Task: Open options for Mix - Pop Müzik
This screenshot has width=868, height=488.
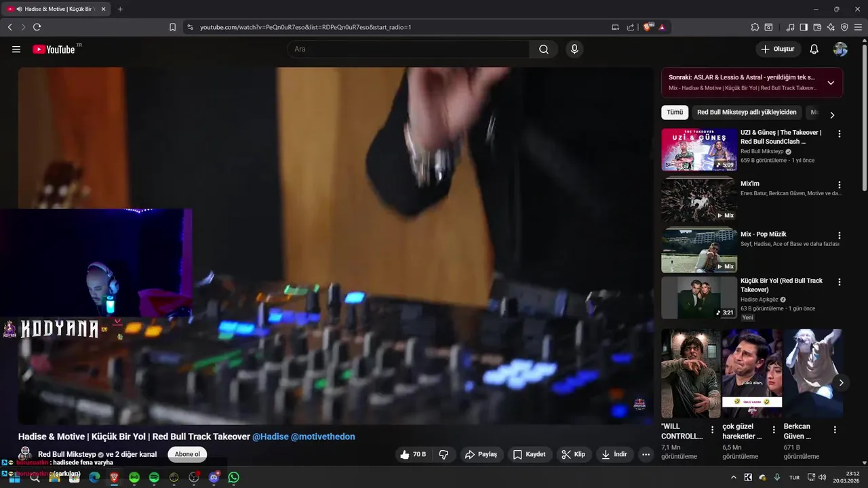Action: coord(840,235)
